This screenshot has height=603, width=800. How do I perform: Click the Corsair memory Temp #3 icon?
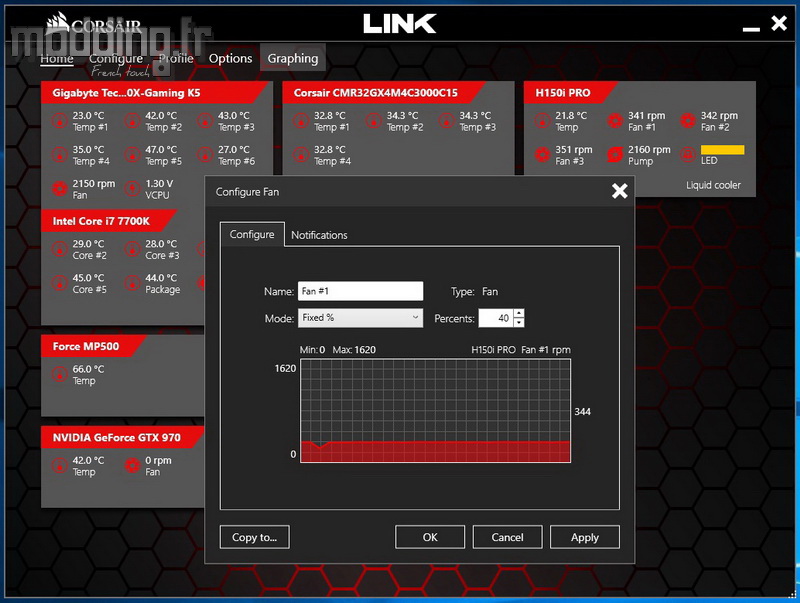click(x=446, y=121)
